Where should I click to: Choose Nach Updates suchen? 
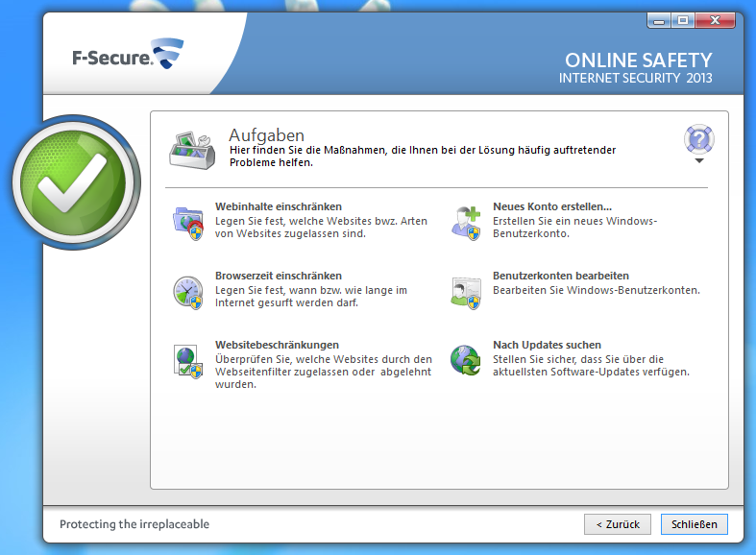click(547, 345)
